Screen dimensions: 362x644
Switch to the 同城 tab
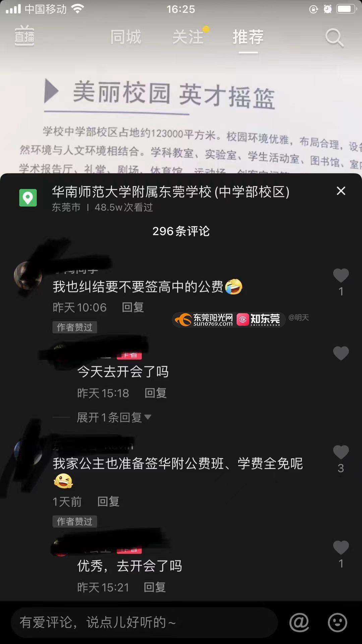click(x=126, y=37)
